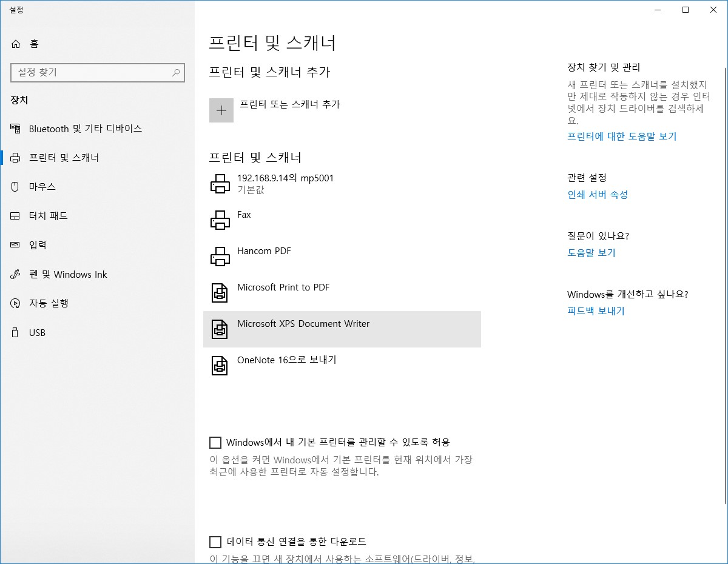Click the mp5001 printer icon
Screen dimensions: 728x564
220,184
